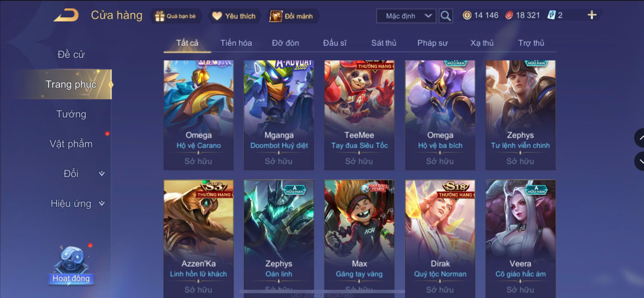644x298 pixels.
Task: Open Đề cử in the sidebar
Action: (x=71, y=54)
